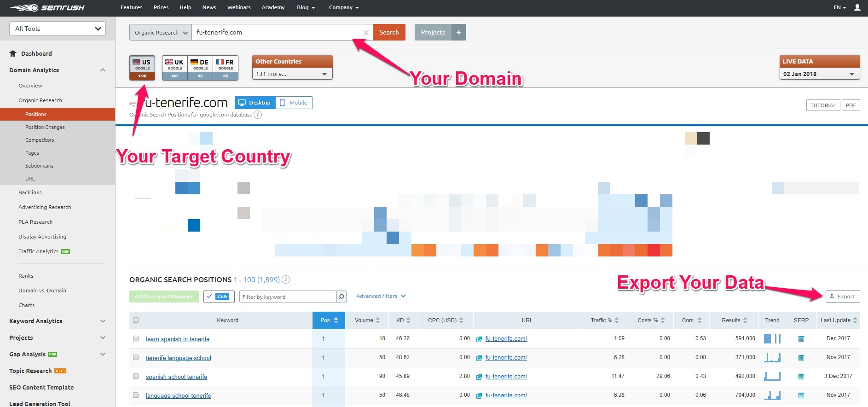Expand the Projects sidebar section
Viewport: 868px width, 407px height.
(x=103, y=338)
